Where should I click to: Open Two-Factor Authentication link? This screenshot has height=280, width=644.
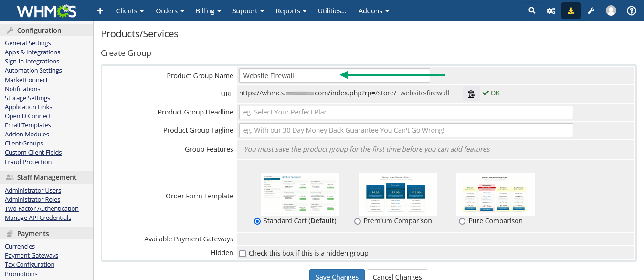42,208
